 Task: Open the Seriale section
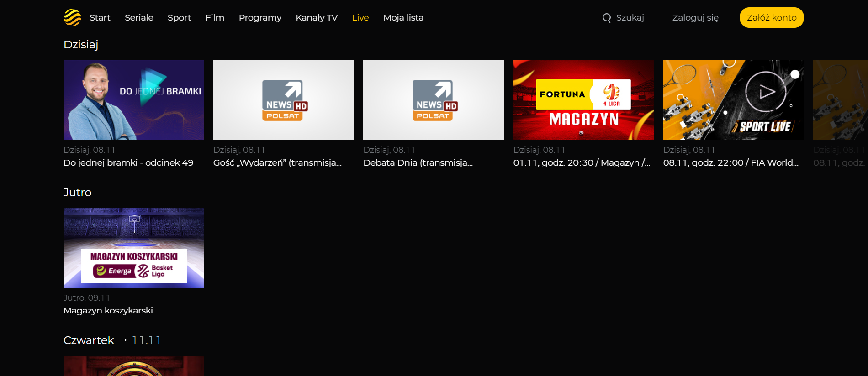(x=139, y=18)
